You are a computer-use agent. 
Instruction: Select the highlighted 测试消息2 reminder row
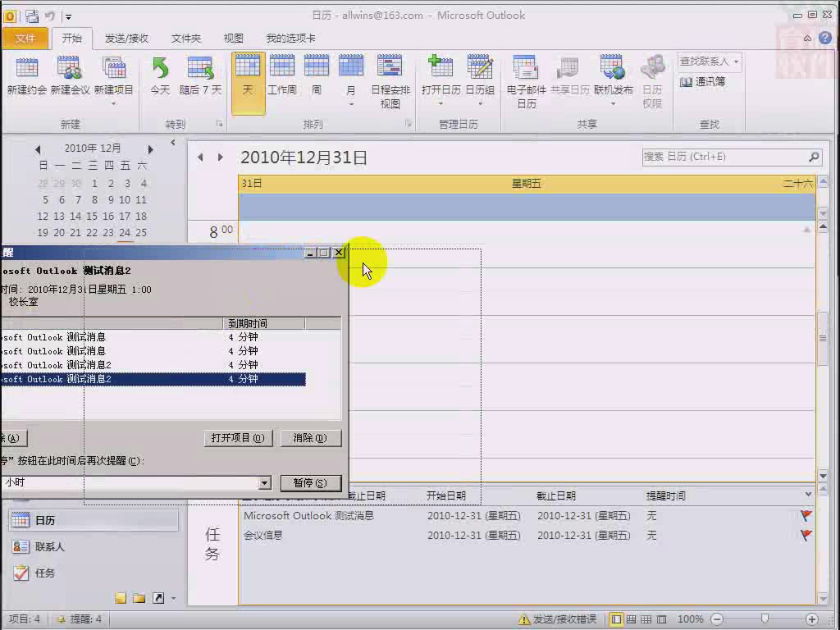[x=153, y=379]
